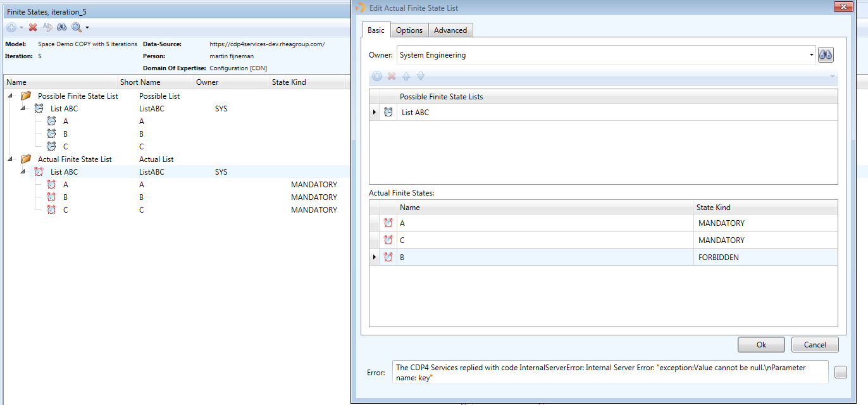Screen dimensions: 868x405
Task: Open the add button's dropdown arrow
Action: (21, 27)
